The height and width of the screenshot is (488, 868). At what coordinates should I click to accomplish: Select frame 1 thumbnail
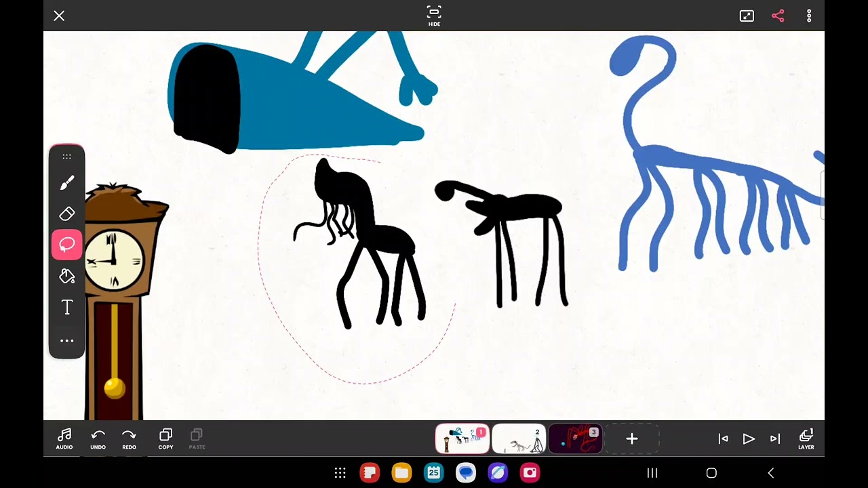462,439
